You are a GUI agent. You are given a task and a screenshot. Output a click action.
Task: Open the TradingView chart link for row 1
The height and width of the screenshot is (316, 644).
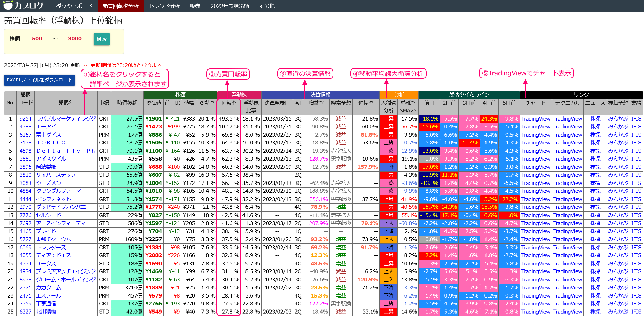[535, 119]
